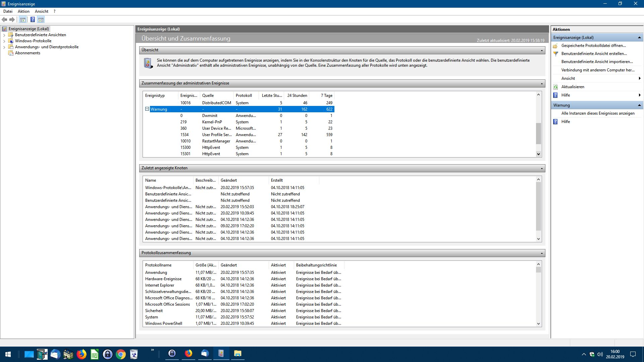Launch Firefox from the quick launch icons
This screenshot has height=362, width=644.
pyautogui.click(x=82, y=354)
